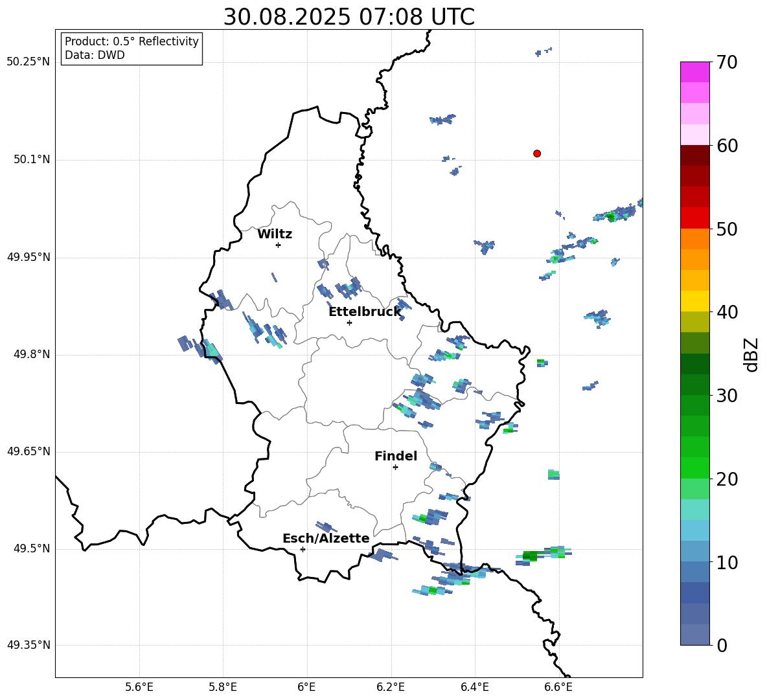Click the 70 value on colorbar

[727, 63]
